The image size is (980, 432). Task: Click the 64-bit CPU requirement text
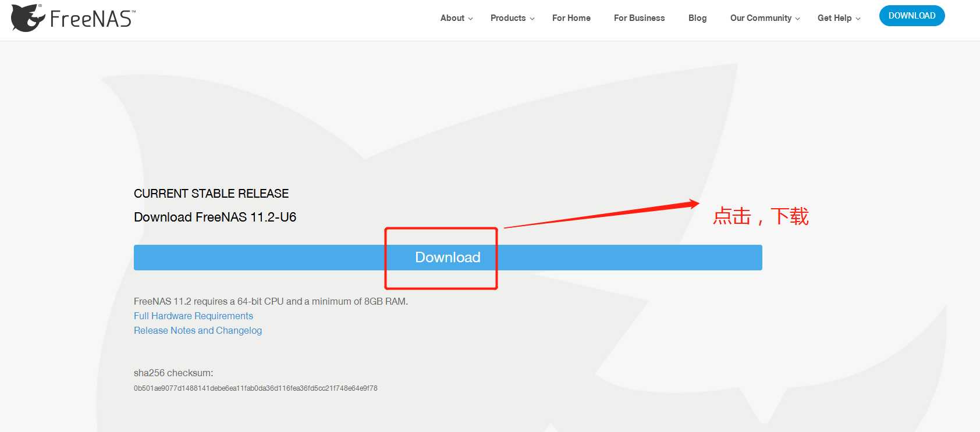tap(271, 301)
